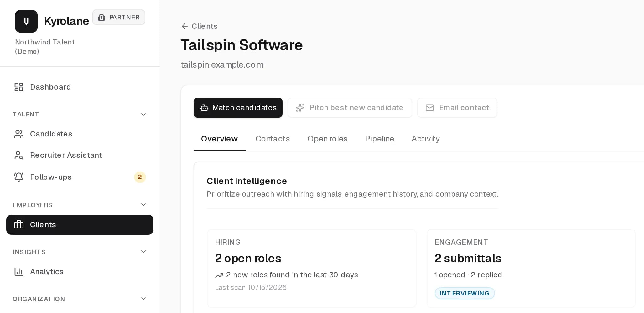This screenshot has width=644, height=313.
Task: Open Analytics in the sidebar
Action: [80, 272]
